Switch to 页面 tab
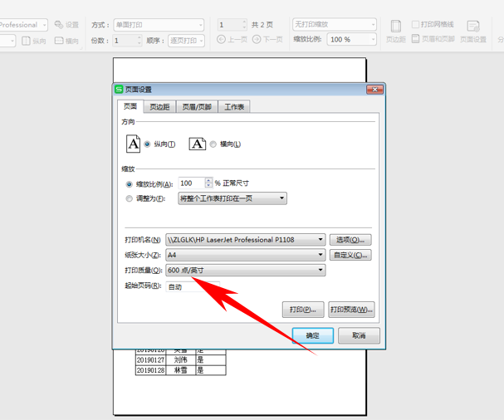 (x=130, y=106)
